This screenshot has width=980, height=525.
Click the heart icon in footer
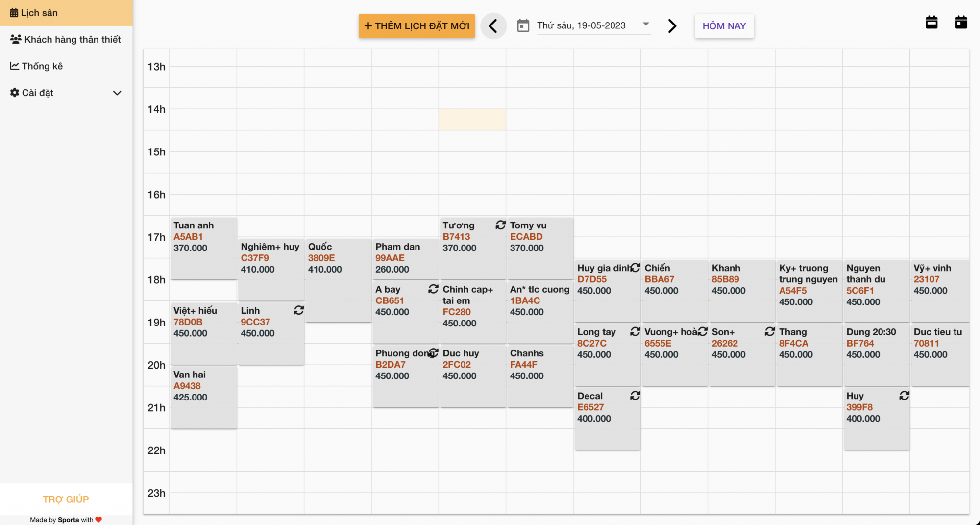pos(98,520)
